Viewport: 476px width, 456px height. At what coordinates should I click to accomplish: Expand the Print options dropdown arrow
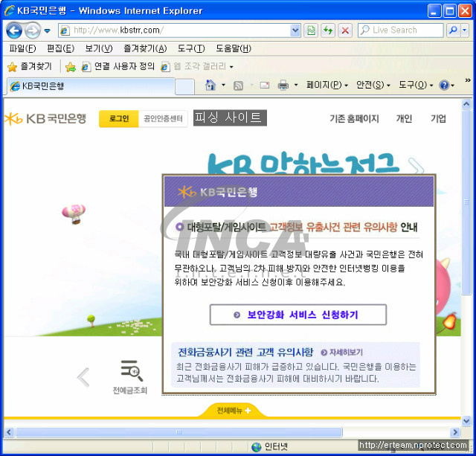tap(296, 86)
